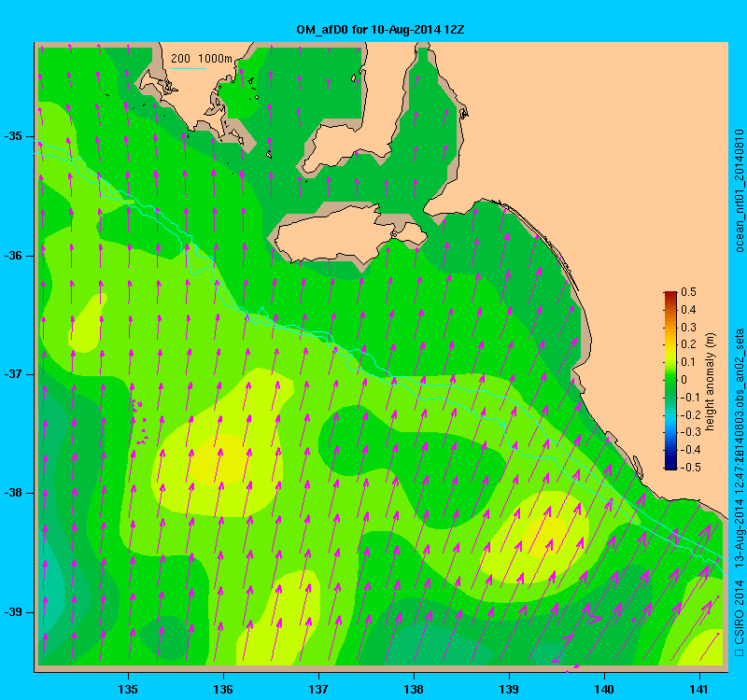Click the "0.5" colorbar value
This screenshot has width=747, height=700.
[688, 292]
